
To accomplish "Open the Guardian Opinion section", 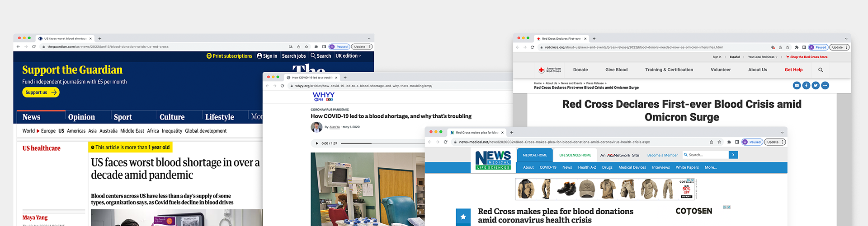I will click(81, 117).
